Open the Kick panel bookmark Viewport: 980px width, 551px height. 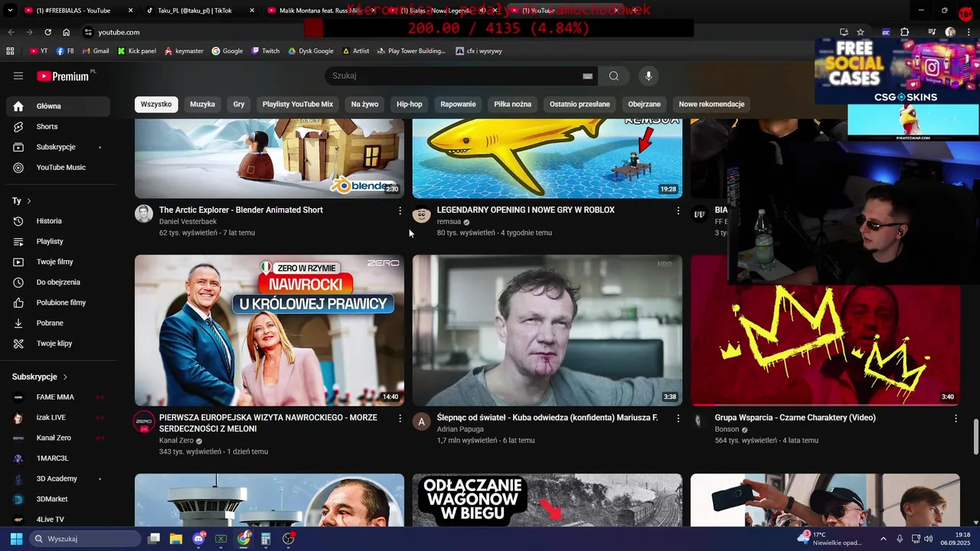click(x=137, y=51)
